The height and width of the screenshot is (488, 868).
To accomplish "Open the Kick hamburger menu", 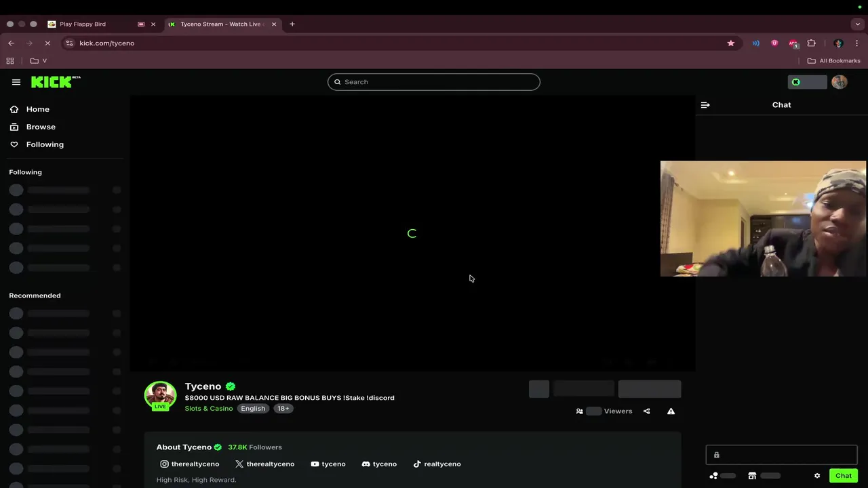I will tap(16, 82).
